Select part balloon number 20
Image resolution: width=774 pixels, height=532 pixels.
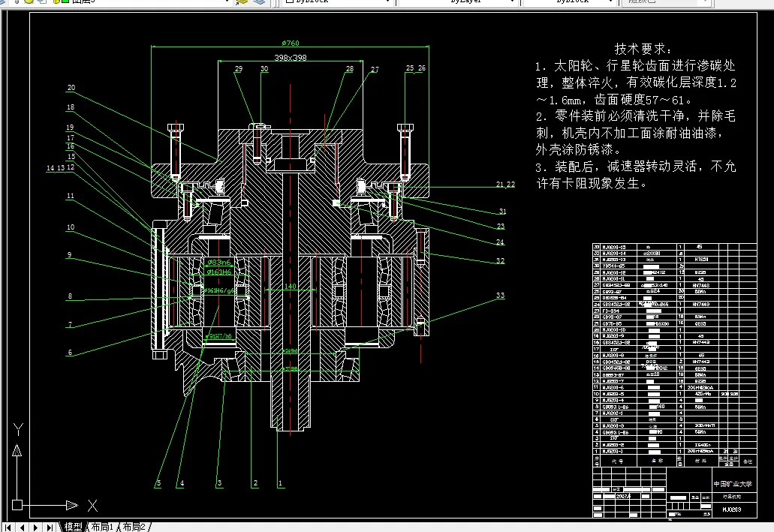pyautogui.click(x=71, y=87)
